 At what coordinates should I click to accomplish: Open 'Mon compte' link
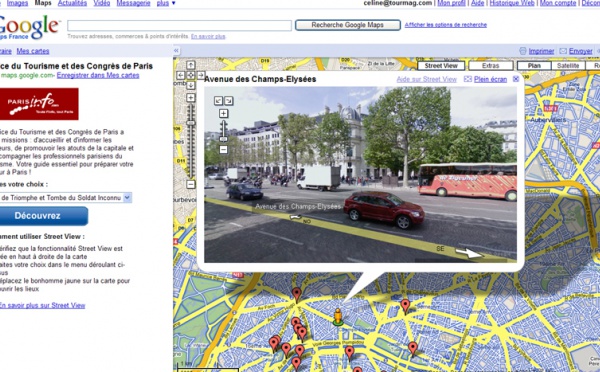[x=558, y=3]
